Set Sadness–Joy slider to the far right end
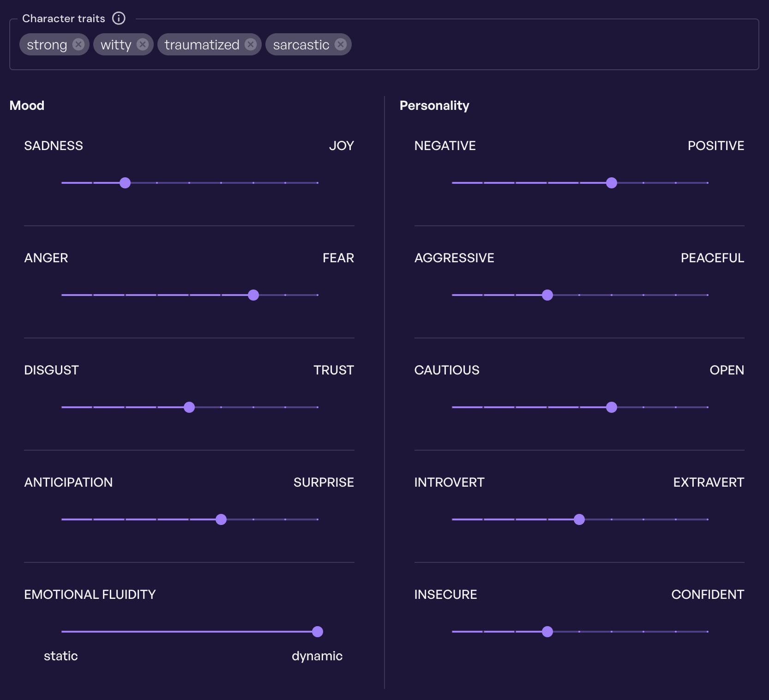Viewport: 769px width, 700px height. coord(318,183)
